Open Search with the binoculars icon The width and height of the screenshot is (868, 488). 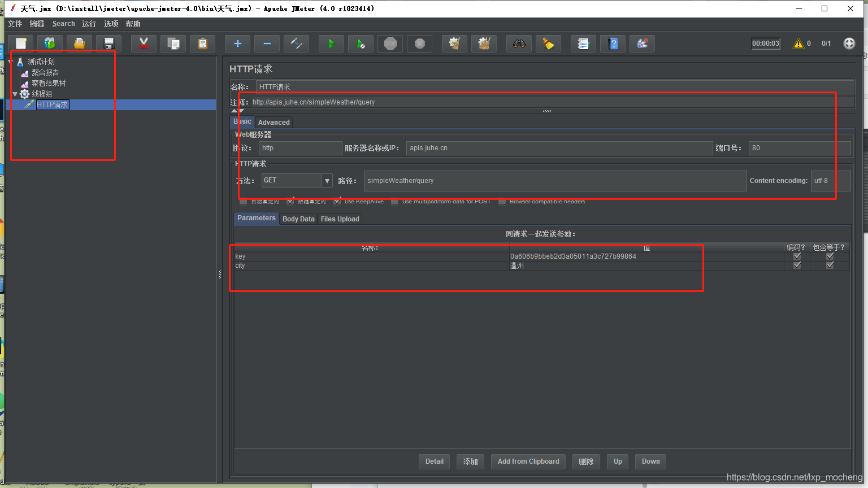519,43
